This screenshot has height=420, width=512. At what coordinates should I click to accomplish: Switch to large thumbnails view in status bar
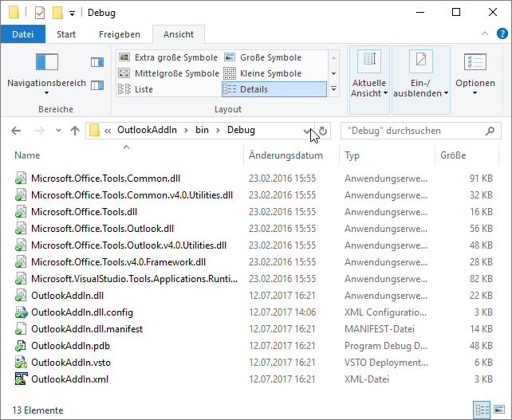pyautogui.click(x=499, y=409)
